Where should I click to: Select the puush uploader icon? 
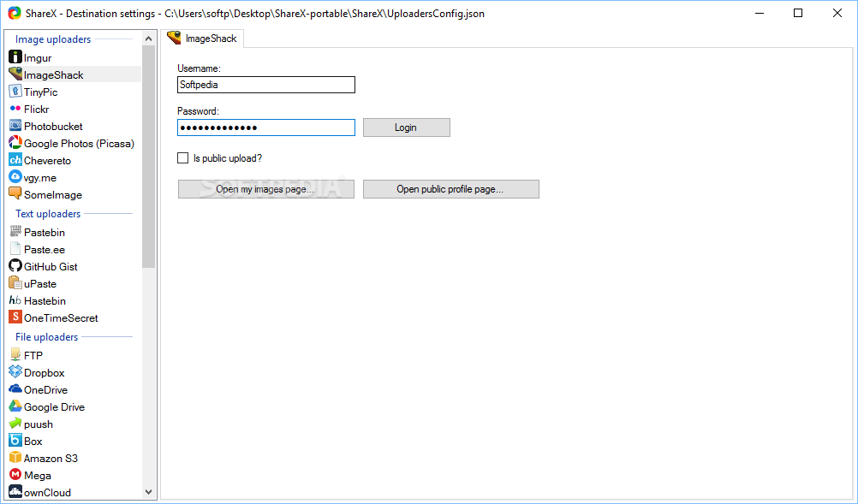(x=15, y=423)
